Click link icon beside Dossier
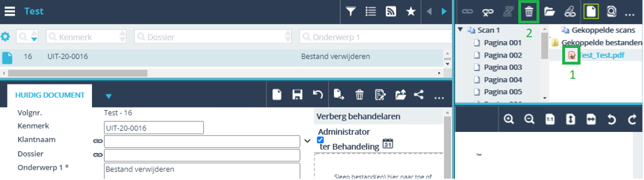This screenshot has width=644, height=180. coord(98,155)
